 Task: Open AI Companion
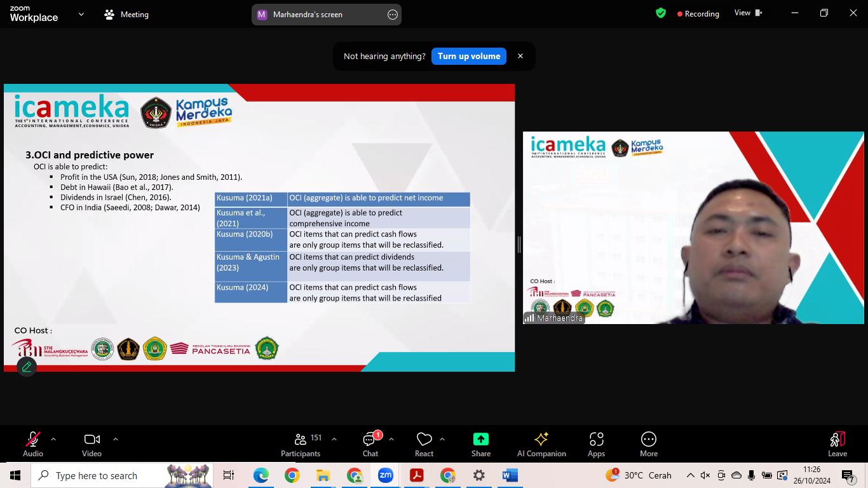tap(541, 444)
